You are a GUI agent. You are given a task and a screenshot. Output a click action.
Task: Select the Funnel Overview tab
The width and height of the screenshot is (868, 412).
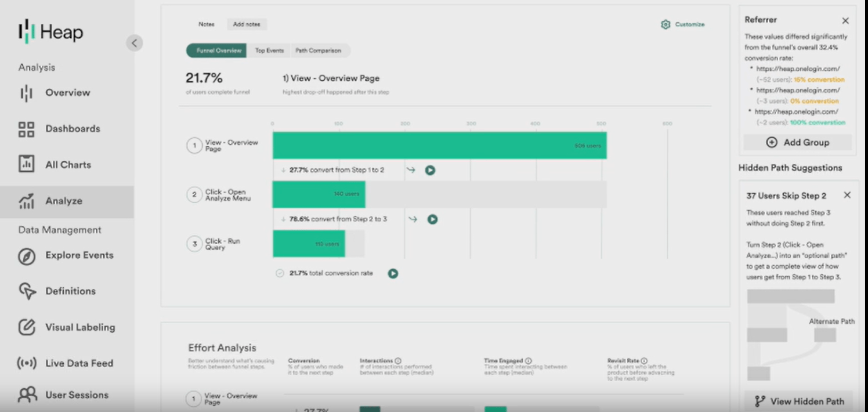217,50
